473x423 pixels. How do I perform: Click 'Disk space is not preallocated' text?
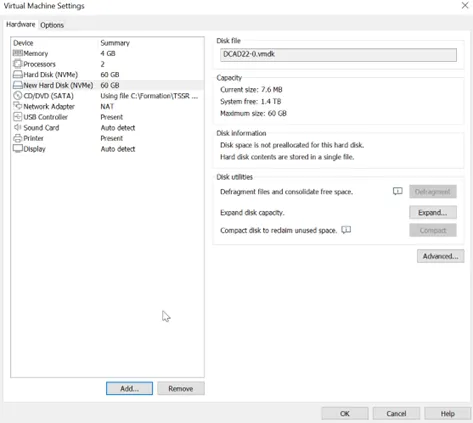[292, 145]
